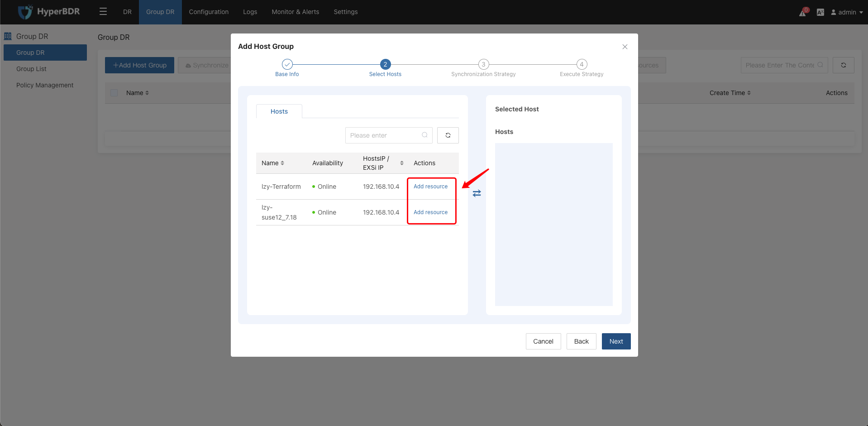Select Group DR in the sidebar

45,53
